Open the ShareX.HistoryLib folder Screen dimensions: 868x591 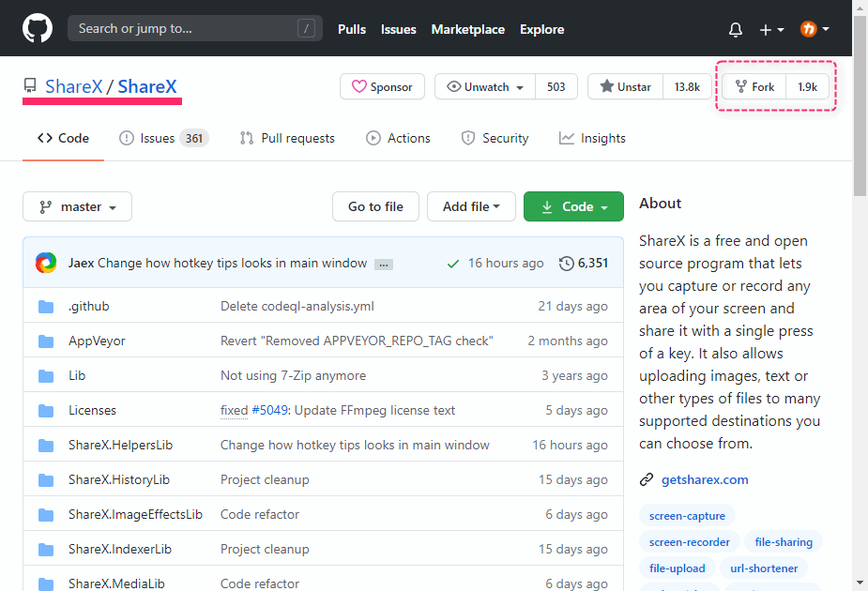click(x=119, y=479)
